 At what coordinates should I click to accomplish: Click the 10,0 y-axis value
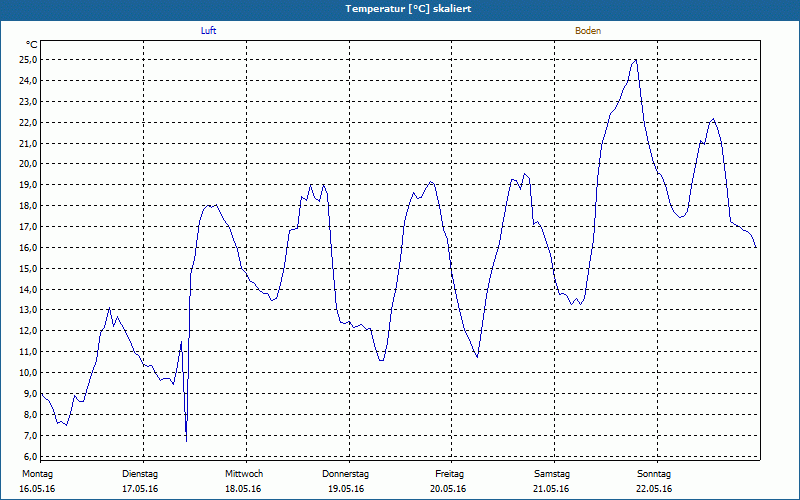[x=29, y=372]
